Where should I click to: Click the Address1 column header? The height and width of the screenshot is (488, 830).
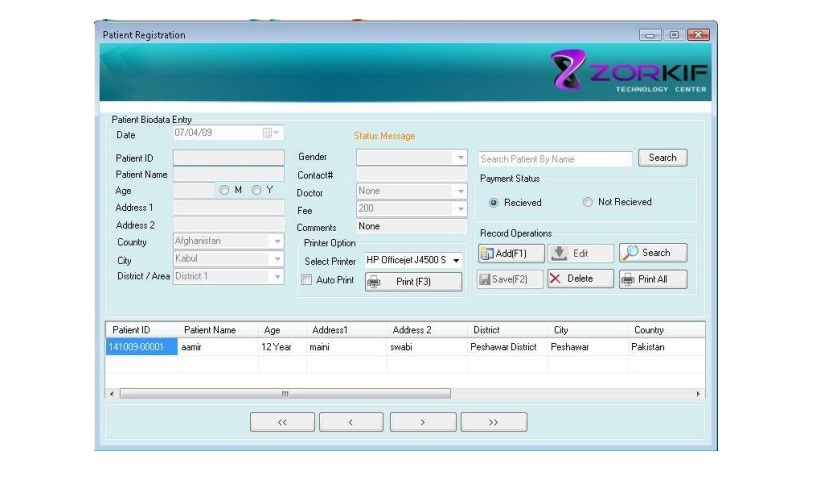point(347,330)
